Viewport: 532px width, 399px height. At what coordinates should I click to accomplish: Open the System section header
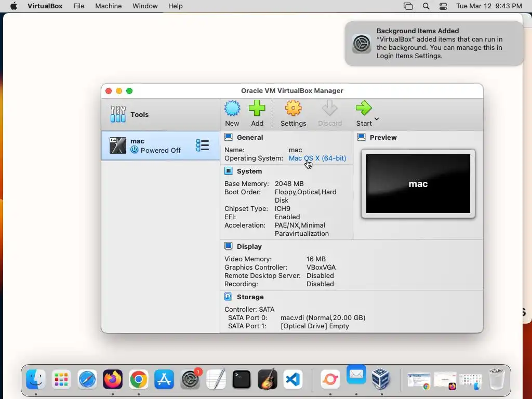coord(249,171)
